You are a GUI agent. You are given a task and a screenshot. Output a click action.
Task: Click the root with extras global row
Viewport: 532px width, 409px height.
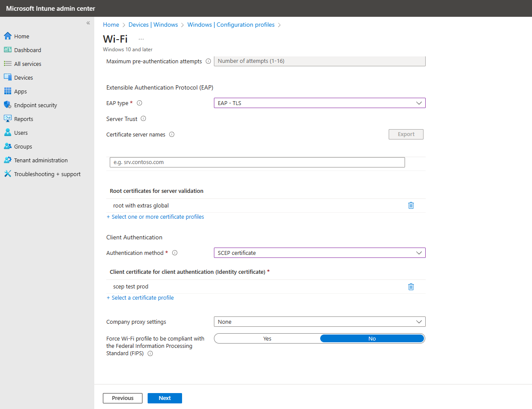tap(266, 206)
